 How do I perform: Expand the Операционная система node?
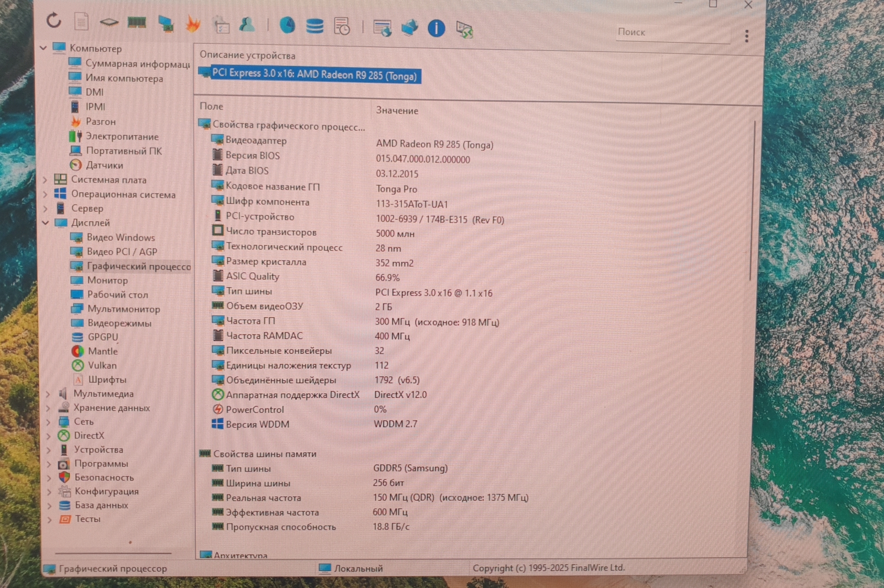click(x=45, y=194)
